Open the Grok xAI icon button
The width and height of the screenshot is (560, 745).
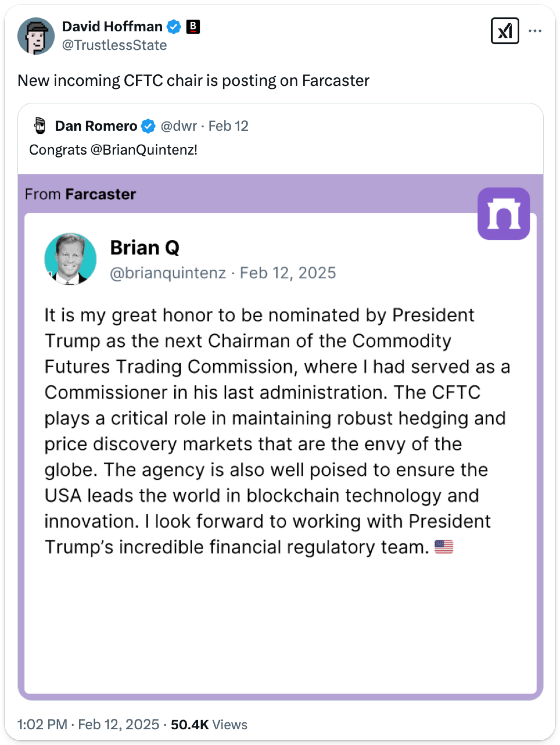[x=505, y=31]
